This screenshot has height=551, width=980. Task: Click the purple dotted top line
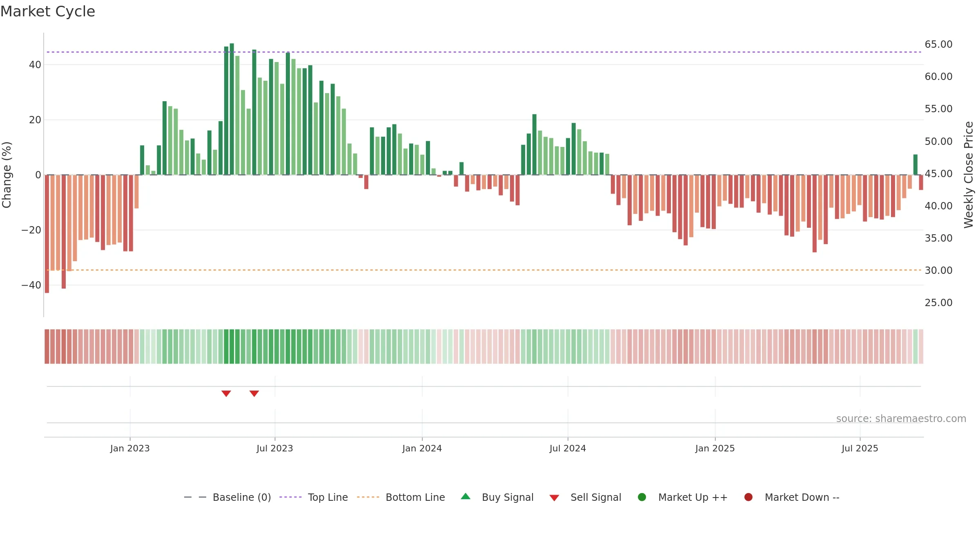(x=484, y=52)
